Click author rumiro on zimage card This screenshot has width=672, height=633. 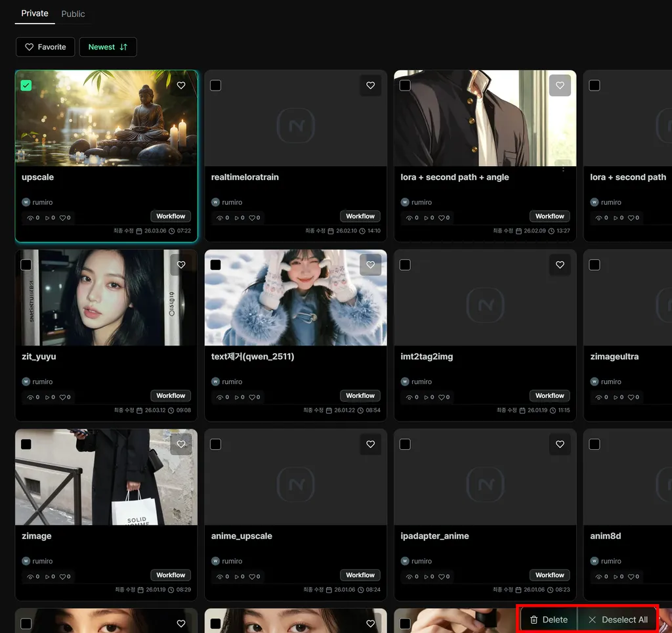(x=37, y=561)
